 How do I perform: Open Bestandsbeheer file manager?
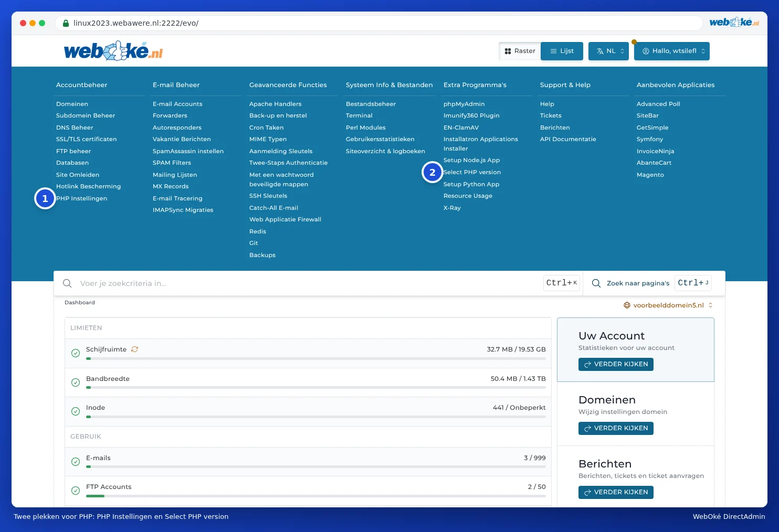click(371, 104)
